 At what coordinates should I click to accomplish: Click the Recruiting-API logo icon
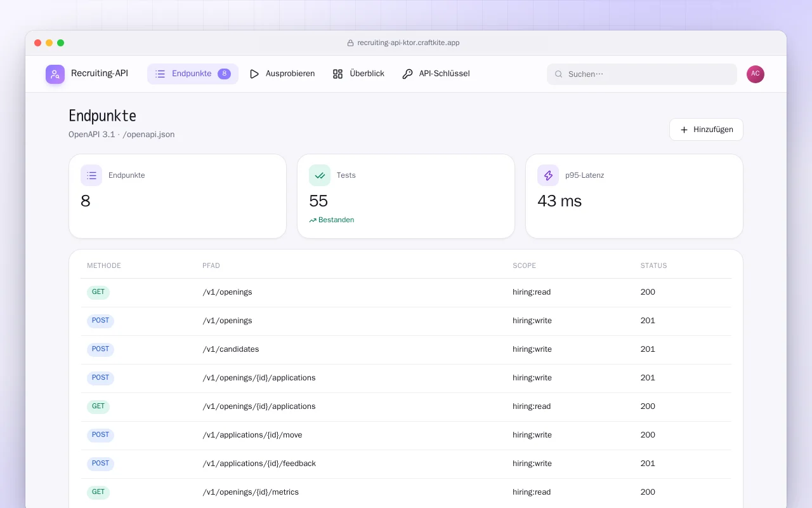(x=55, y=74)
